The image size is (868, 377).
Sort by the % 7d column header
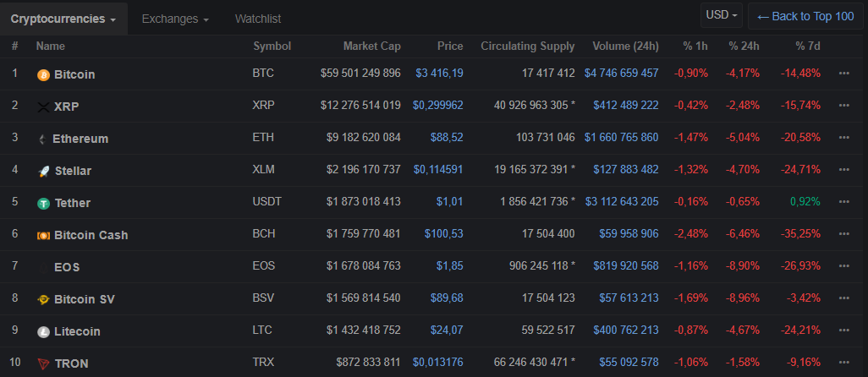807,46
